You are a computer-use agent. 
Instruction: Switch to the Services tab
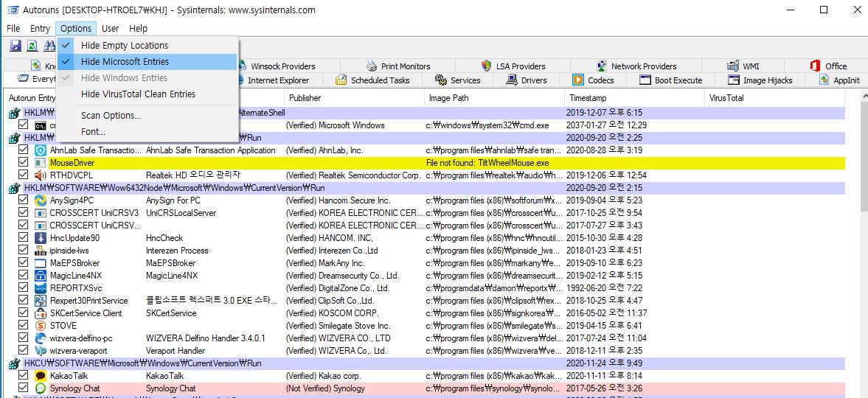point(457,80)
